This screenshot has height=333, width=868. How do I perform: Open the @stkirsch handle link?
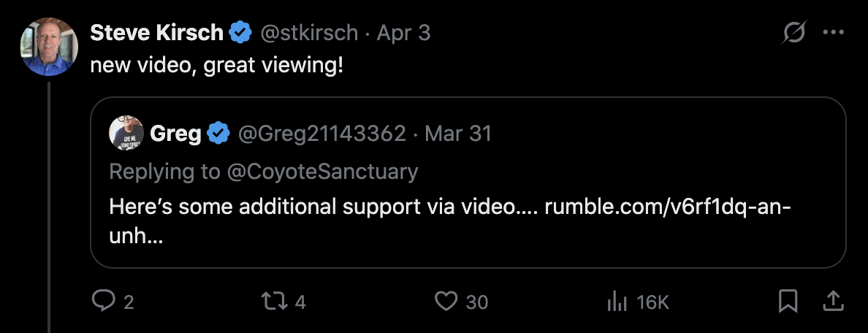point(309,33)
